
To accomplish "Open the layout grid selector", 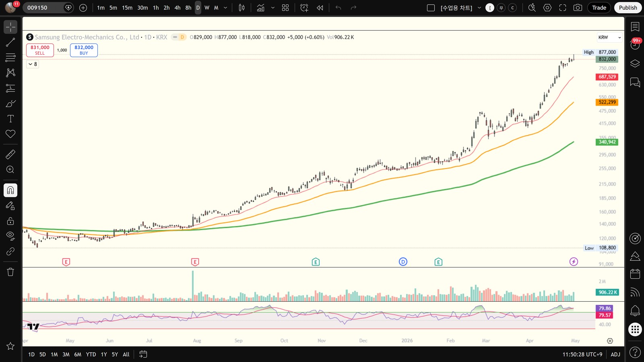I will [x=285, y=8].
